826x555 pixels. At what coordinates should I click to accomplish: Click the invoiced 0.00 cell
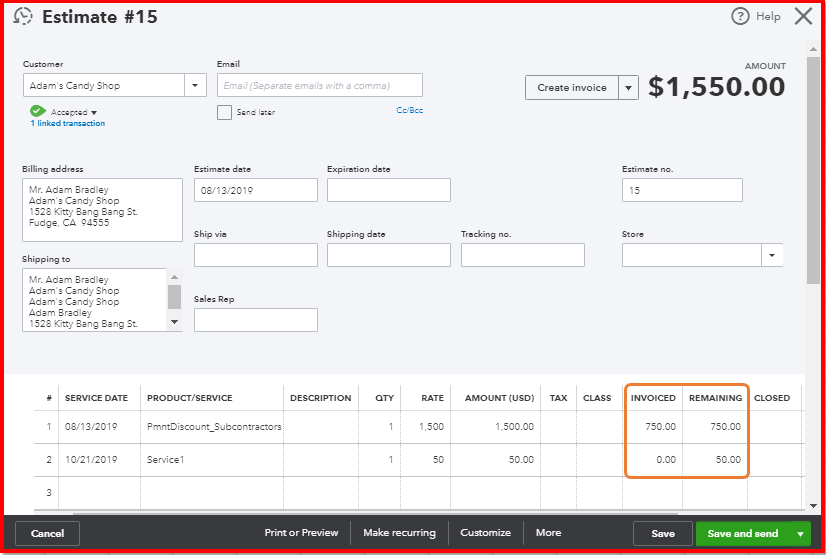coord(653,460)
